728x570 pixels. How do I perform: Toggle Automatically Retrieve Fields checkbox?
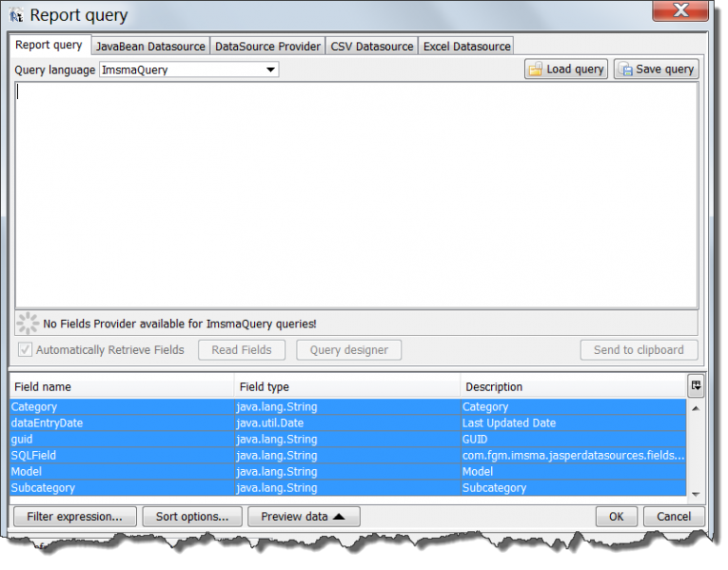pyautogui.click(x=26, y=350)
